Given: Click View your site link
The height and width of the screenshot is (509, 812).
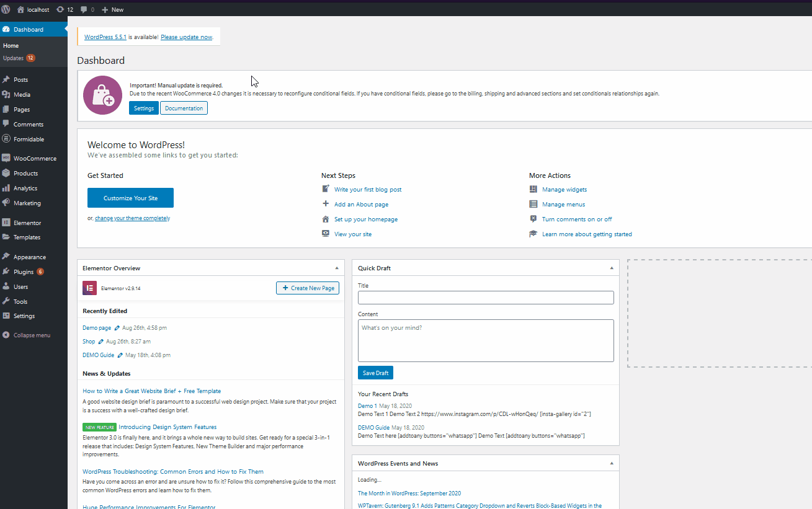Looking at the screenshot, I should tap(353, 234).
